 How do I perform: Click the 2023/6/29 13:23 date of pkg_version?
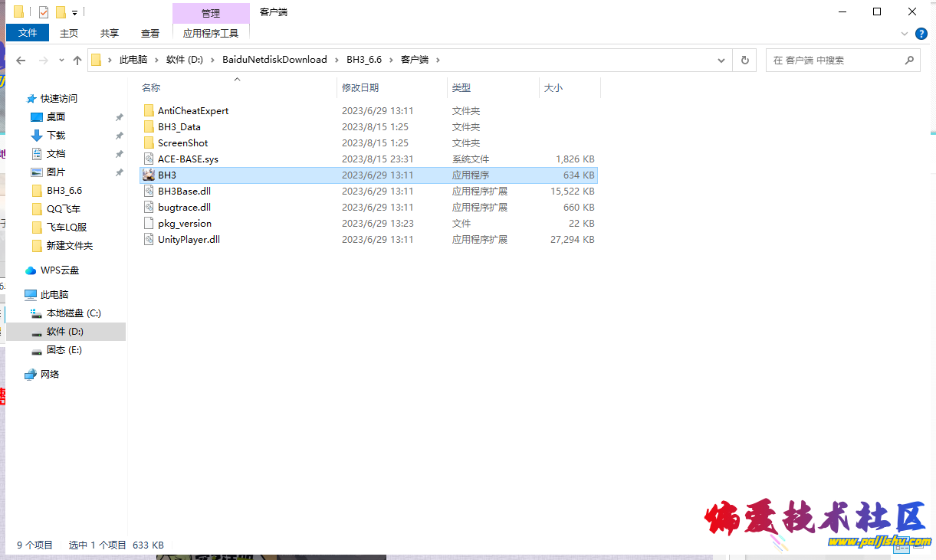pyautogui.click(x=378, y=224)
